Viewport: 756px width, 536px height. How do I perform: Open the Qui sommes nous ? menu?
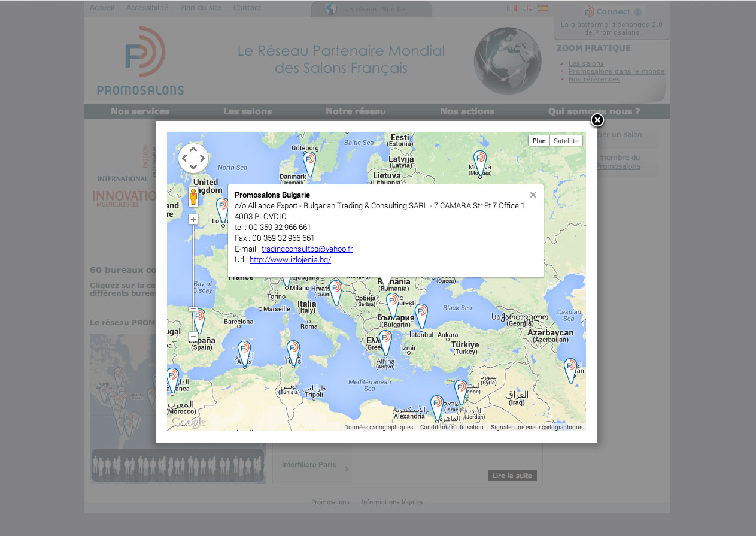pyautogui.click(x=594, y=111)
